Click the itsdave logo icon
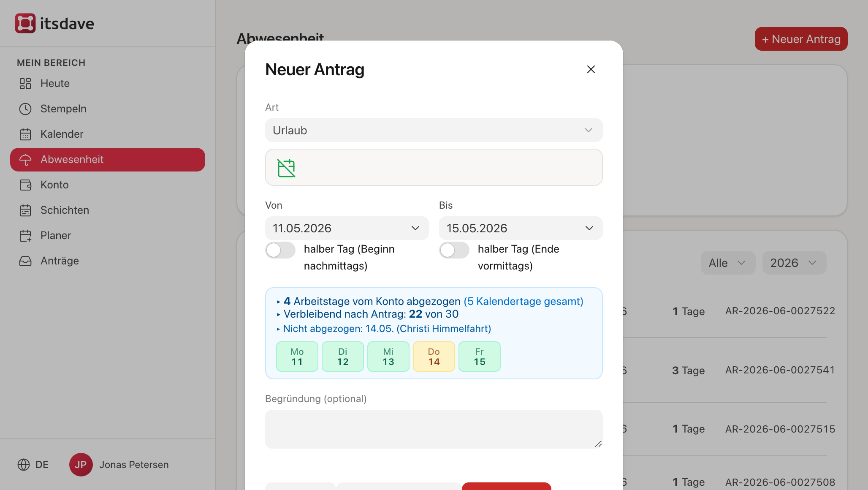Image resolution: width=868 pixels, height=490 pixels. (25, 23)
